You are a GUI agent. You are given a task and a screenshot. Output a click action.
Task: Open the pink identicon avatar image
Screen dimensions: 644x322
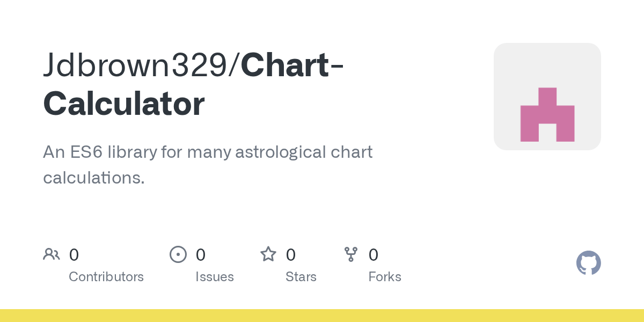pyautogui.click(x=547, y=115)
